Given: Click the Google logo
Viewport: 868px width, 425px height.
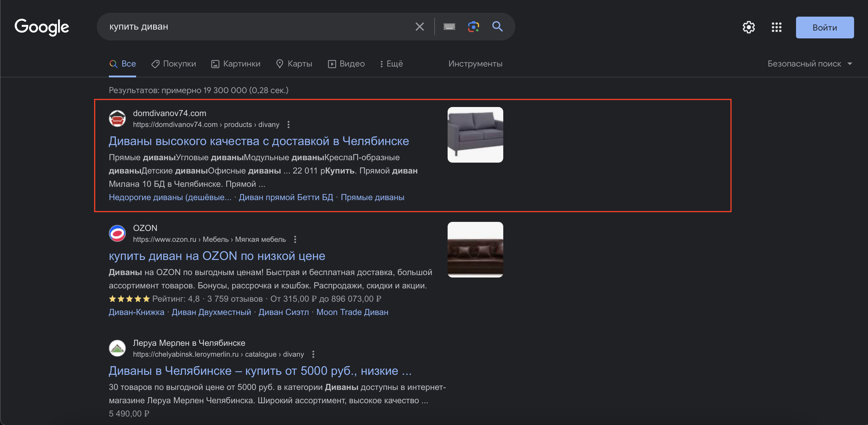Looking at the screenshot, I should [x=42, y=27].
